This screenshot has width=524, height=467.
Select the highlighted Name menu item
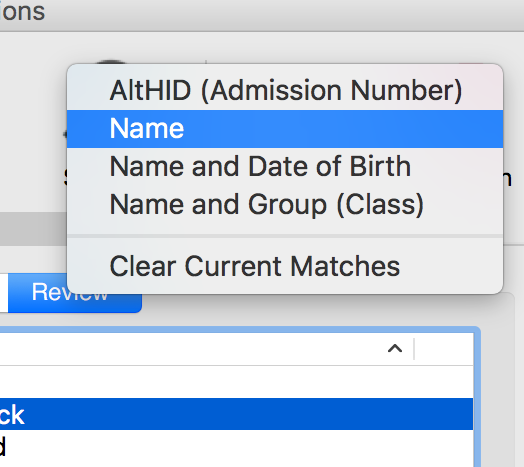pos(285,129)
